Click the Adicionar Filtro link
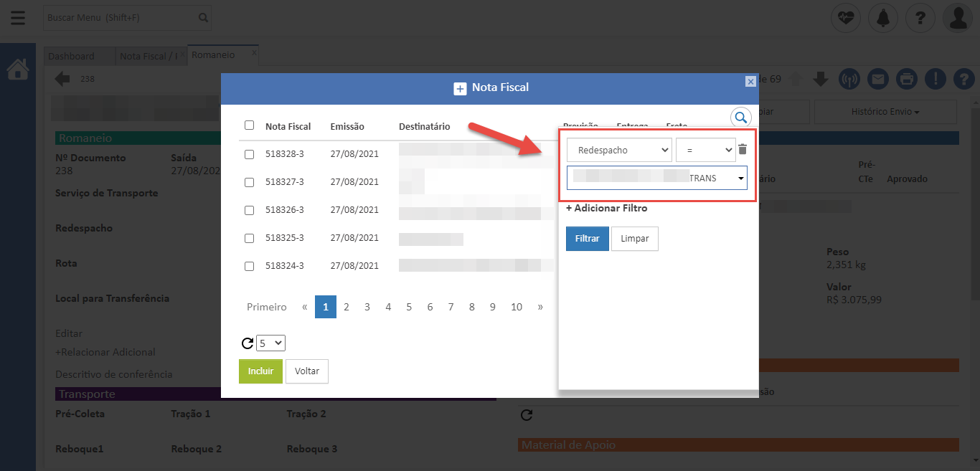This screenshot has height=471, width=980. coord(607,208)
